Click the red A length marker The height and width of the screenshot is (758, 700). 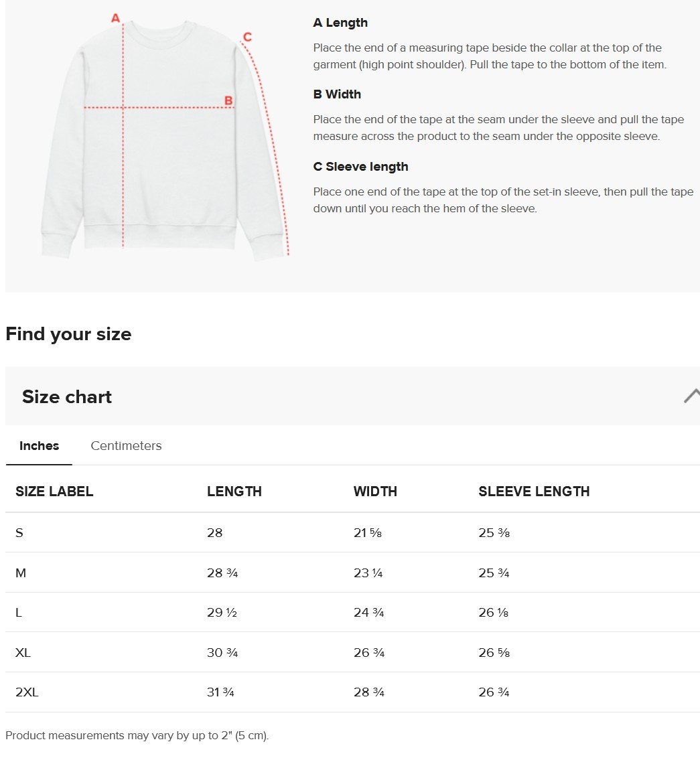click(x=115, y=18)
